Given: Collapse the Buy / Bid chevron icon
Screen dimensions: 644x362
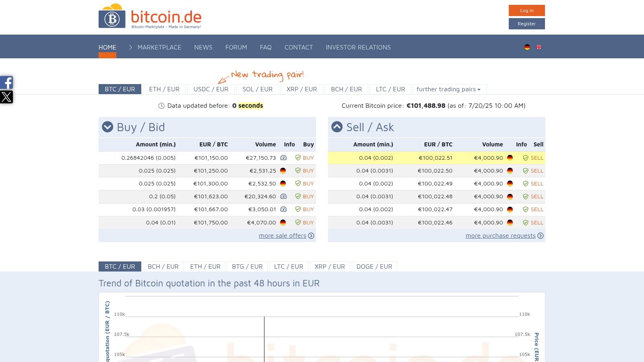Looking at the screenshot, I should point(107,127).
